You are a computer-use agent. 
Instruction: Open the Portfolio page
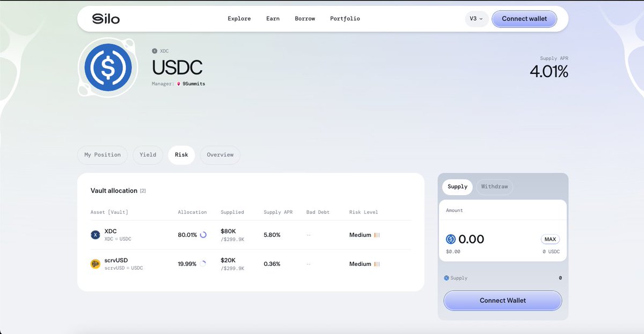[x=345, y=19]
